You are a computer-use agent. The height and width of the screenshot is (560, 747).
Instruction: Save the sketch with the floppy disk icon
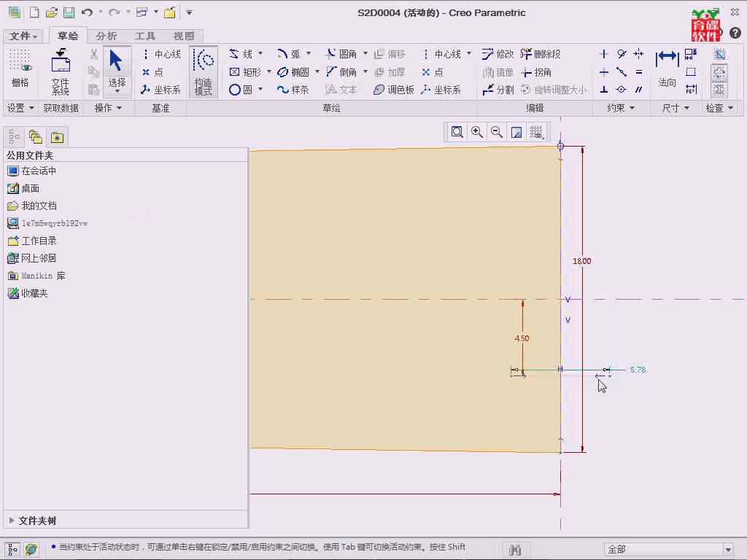69,13
